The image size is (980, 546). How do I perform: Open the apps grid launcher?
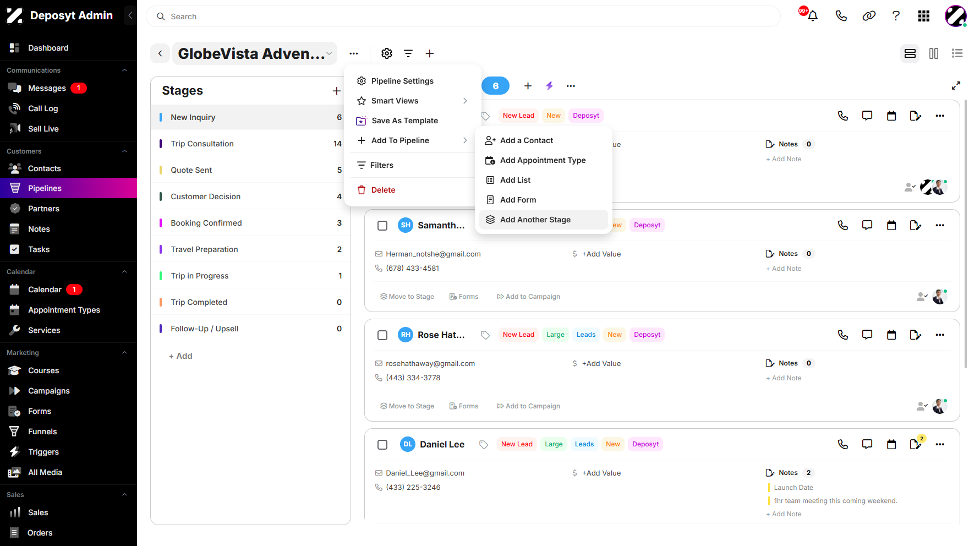click(924, 16)
